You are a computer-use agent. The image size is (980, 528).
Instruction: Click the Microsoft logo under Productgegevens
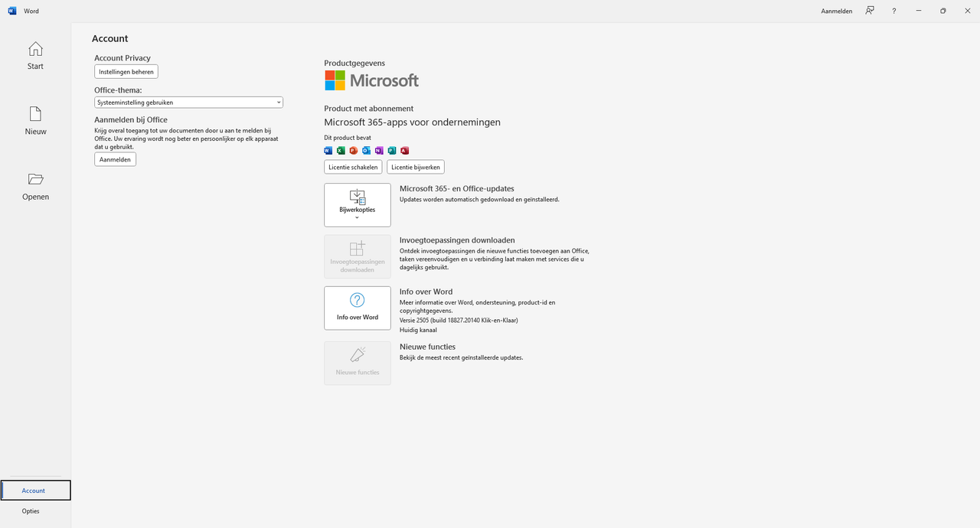(x=371, y=80)
